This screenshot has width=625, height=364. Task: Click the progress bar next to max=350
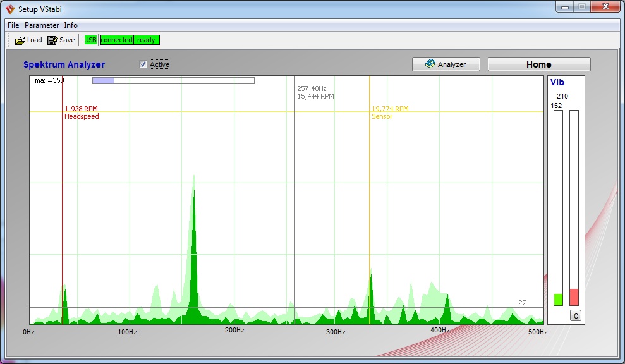[x=173, y=80]
